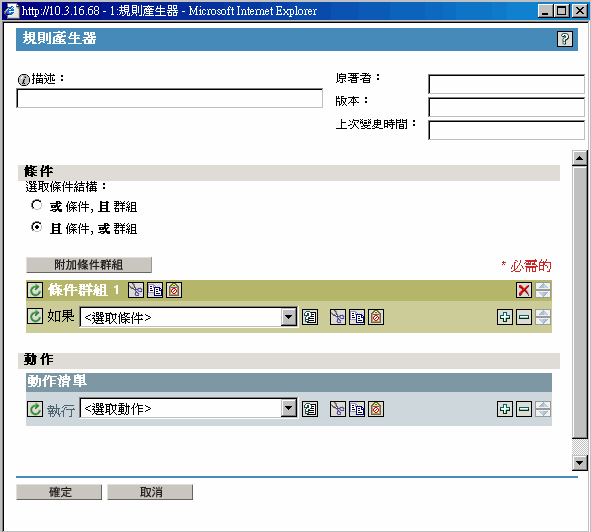Remove the condition with the minus icon in 如果 row
The image size is (591, 532).
[524, 317]
